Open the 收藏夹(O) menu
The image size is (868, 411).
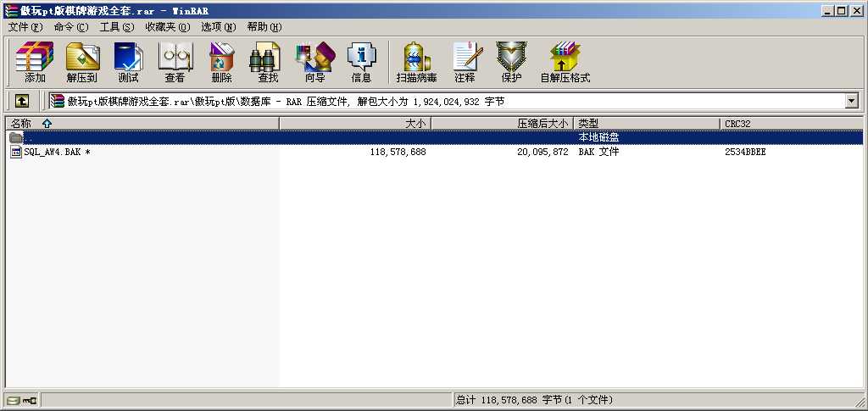point(168,27)
